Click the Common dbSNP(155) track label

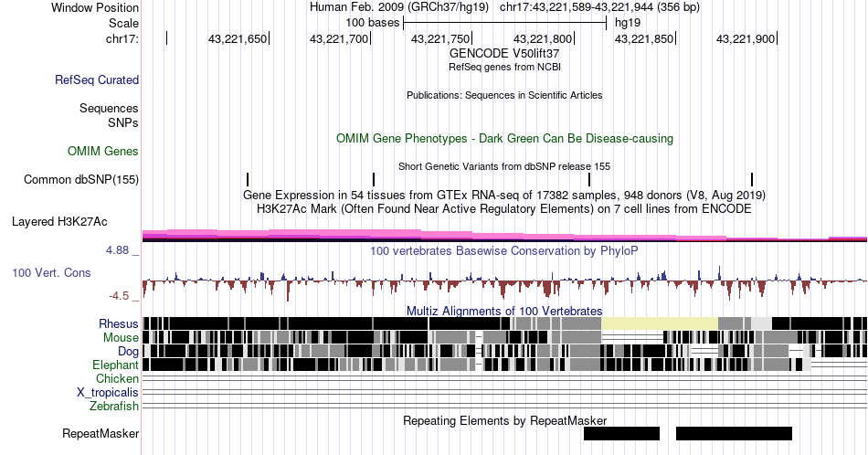click(x=81, y=179)
